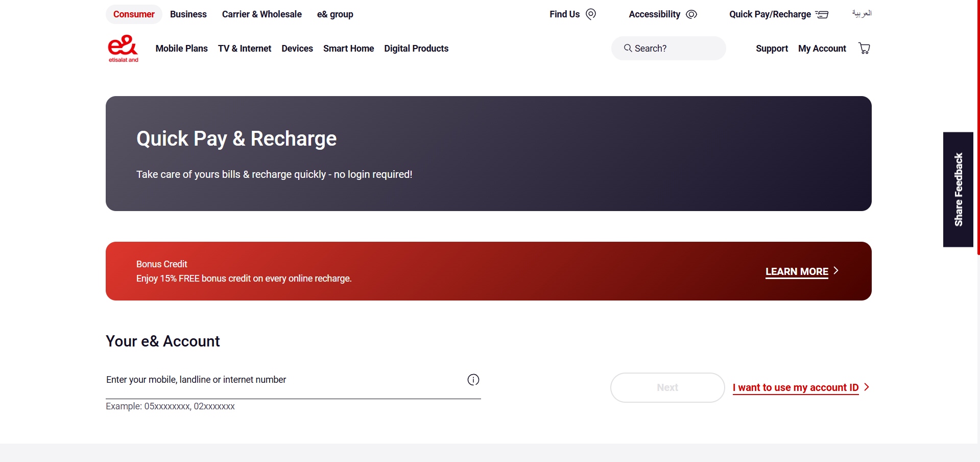Click the LEARN MORE link
This screenshot has height=462, width=980.
point(797,271)
